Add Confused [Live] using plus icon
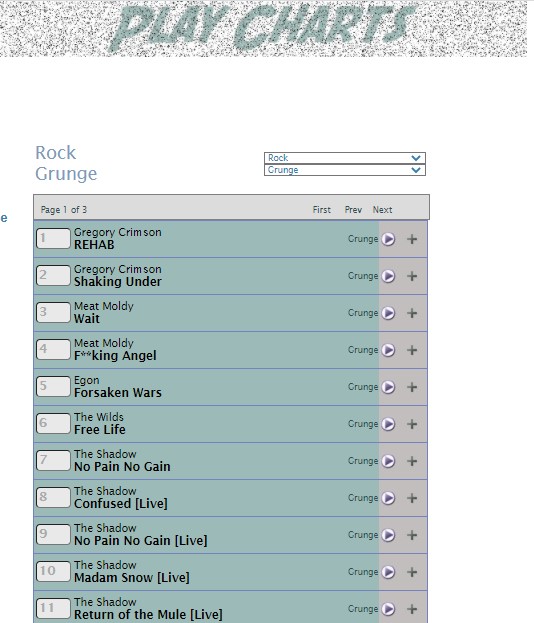Image resolution: width=534 pixels, height=623 pixels. coord(412,498)
